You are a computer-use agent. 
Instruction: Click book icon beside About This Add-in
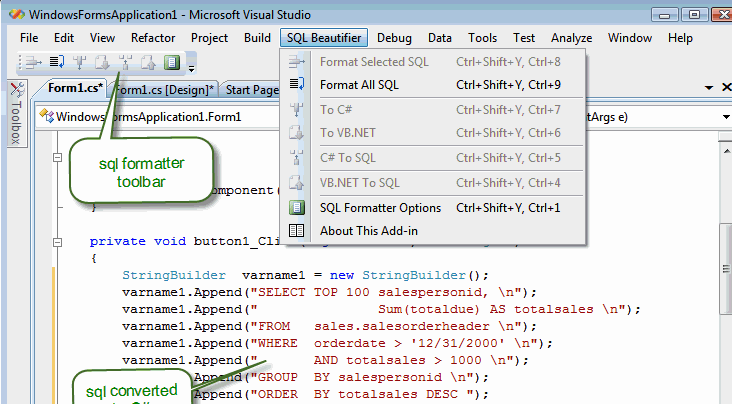click(296, 231)
